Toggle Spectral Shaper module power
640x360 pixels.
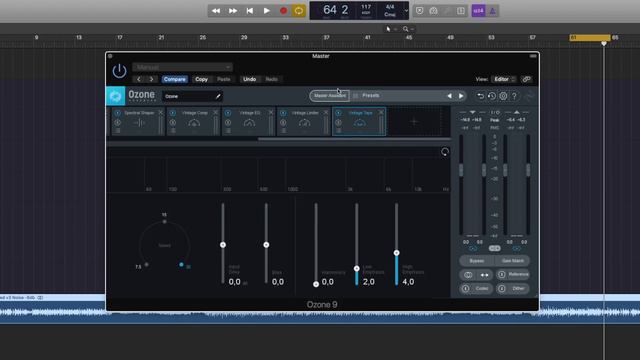(x=118, y=113)
